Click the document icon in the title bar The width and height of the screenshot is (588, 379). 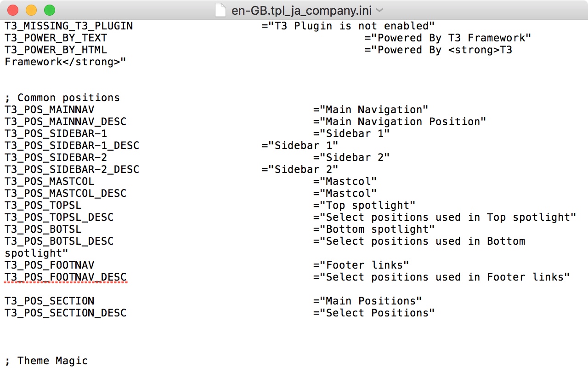(220, 10)
